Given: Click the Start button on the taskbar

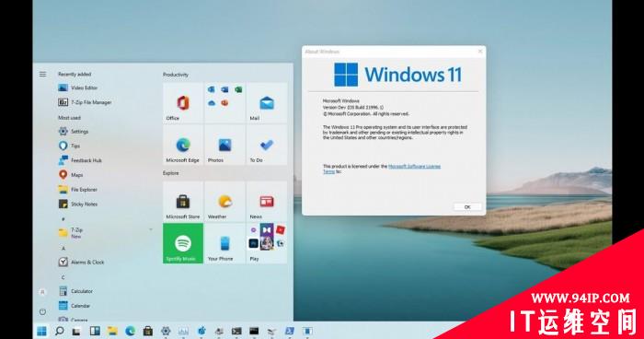Looking at the screenshot, I should point(41,331).
